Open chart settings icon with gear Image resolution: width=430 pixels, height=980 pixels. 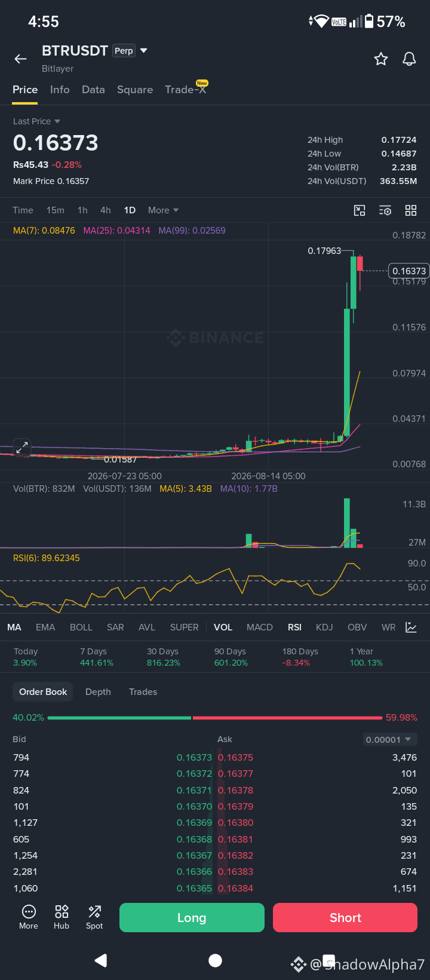coord(385,210)
